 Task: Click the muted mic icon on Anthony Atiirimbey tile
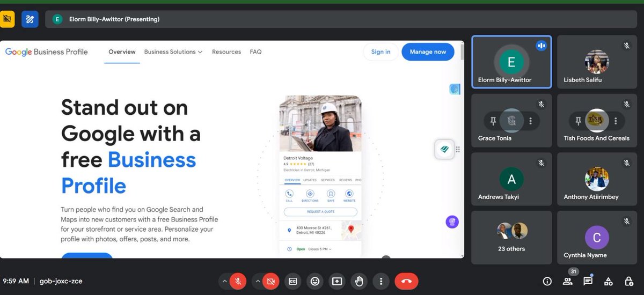(x=626, y=163)
